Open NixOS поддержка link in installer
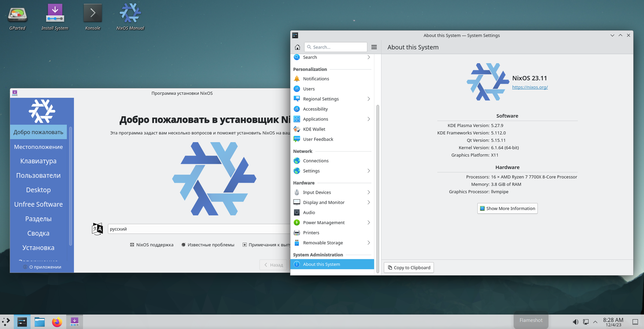Image resolution: width=644 pixels, height=329 pixels. tap(152, 245)
